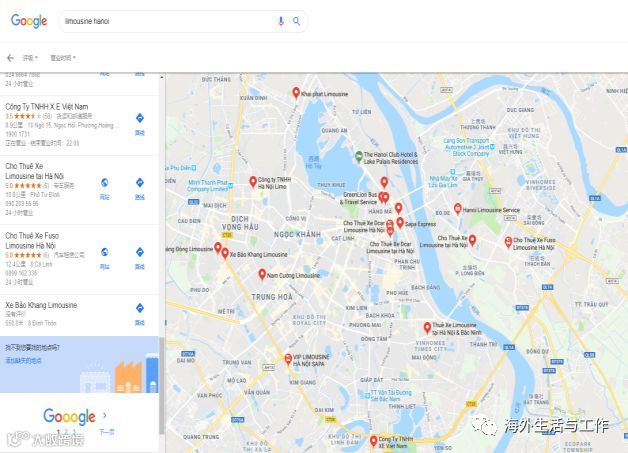Select the VIP LIMOUSINE HÀ NỘI SAPA pin
The height and width of the screenshot is (453, 628).
(x=288, y=359)
